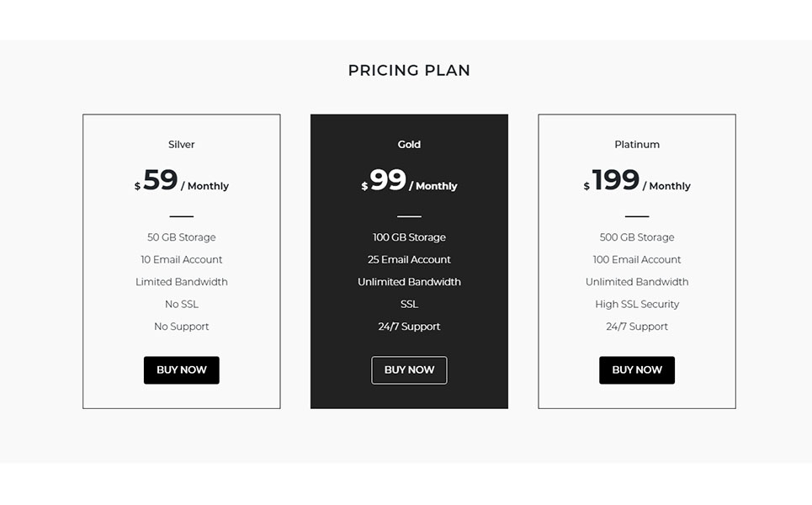Select the Silver plan title
Image resolution: width=812 pixels, height=505 pixels.
click(181, 145)
